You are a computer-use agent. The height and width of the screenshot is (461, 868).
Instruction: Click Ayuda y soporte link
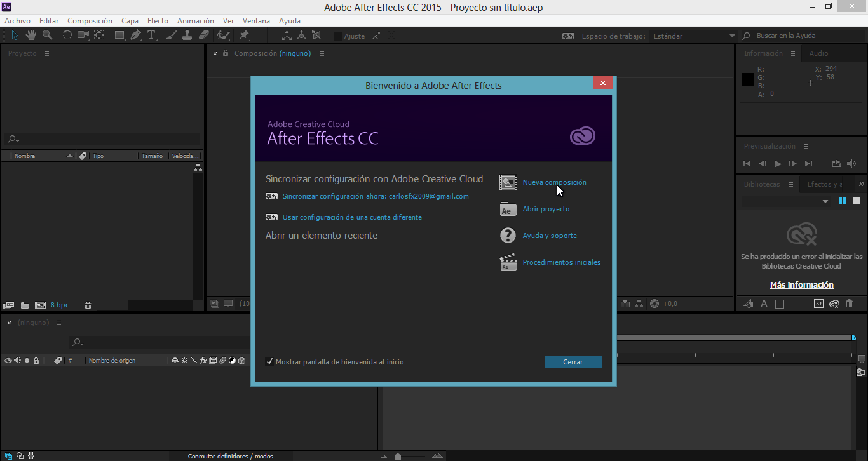click(550, 236)
